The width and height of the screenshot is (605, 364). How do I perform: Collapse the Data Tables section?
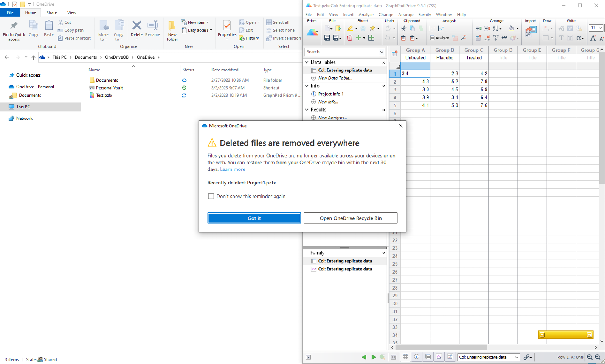coord(307,62)
